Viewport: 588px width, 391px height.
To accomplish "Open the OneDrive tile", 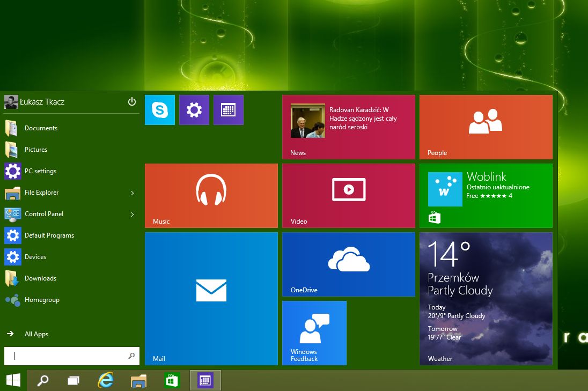I will click(x=348, y=264).
